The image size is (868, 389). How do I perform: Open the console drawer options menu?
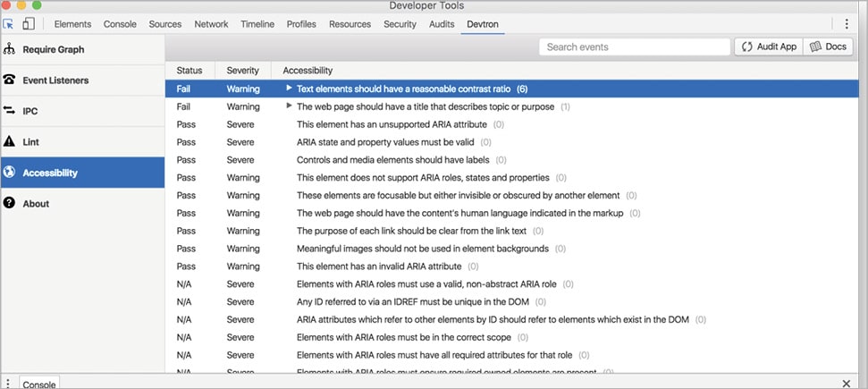(x=8, y=384)
